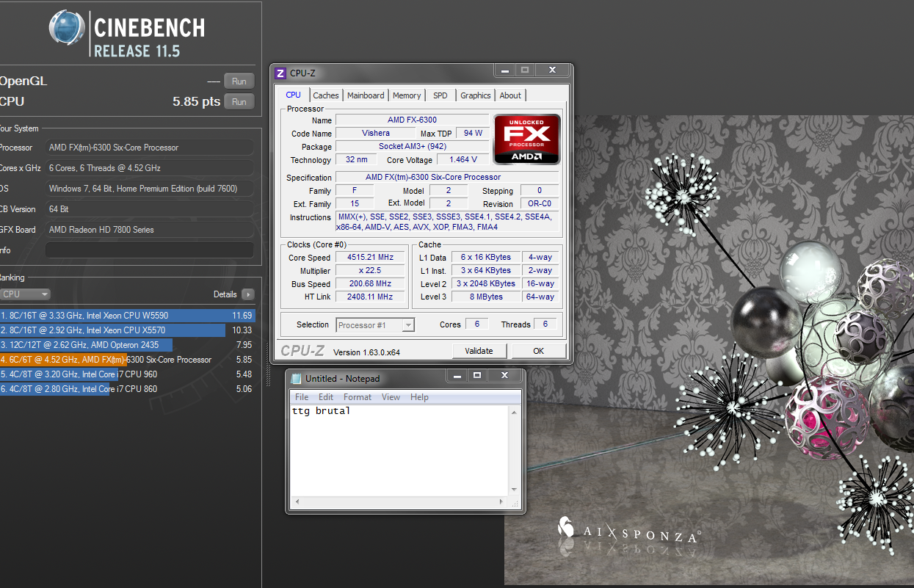The width and height of the screenshot is (914, 588).
Task: Click OK in CPU-Z
Action: pyautogui.click(x=538, y=351)
